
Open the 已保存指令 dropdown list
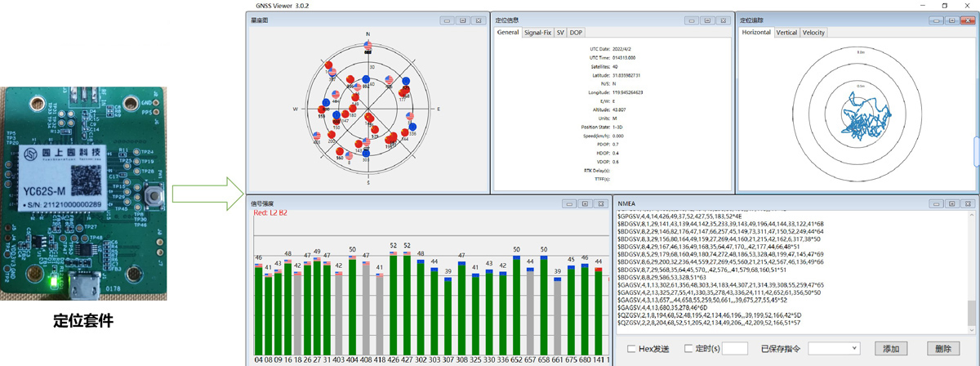click(x=854, y=349)
